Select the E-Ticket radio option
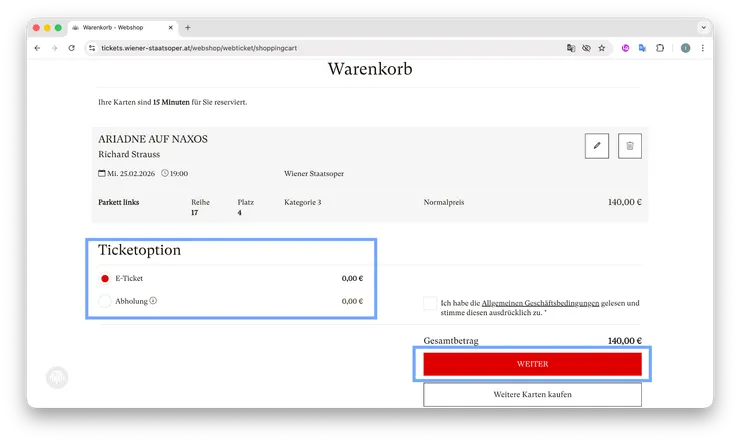This screenshot has width=740, height=443. 105,278
